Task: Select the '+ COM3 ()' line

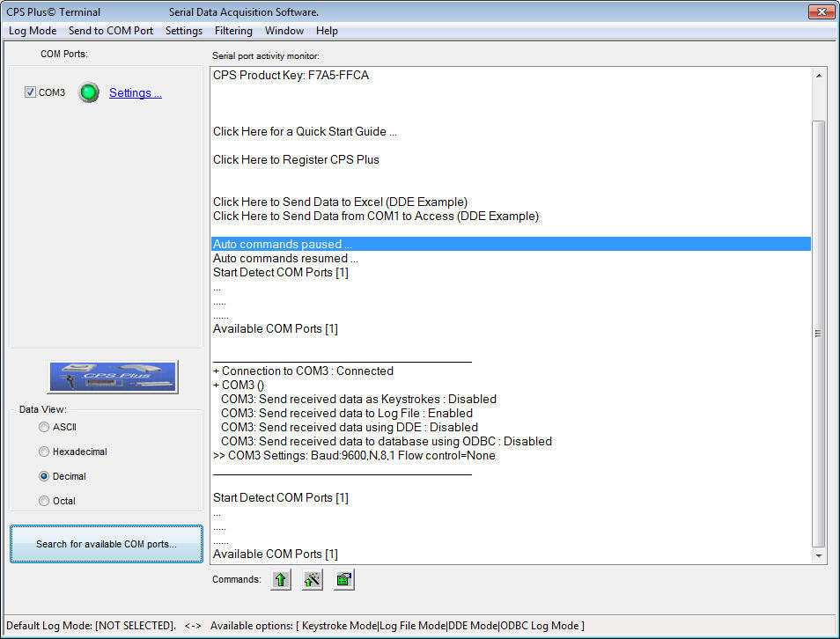Action: click(239, 386)
